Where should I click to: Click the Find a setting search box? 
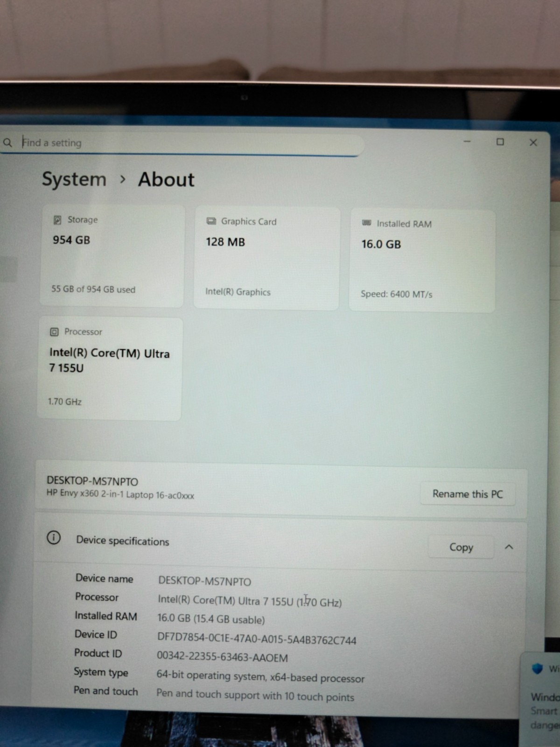pyautogui.click(x=182, y=143)
